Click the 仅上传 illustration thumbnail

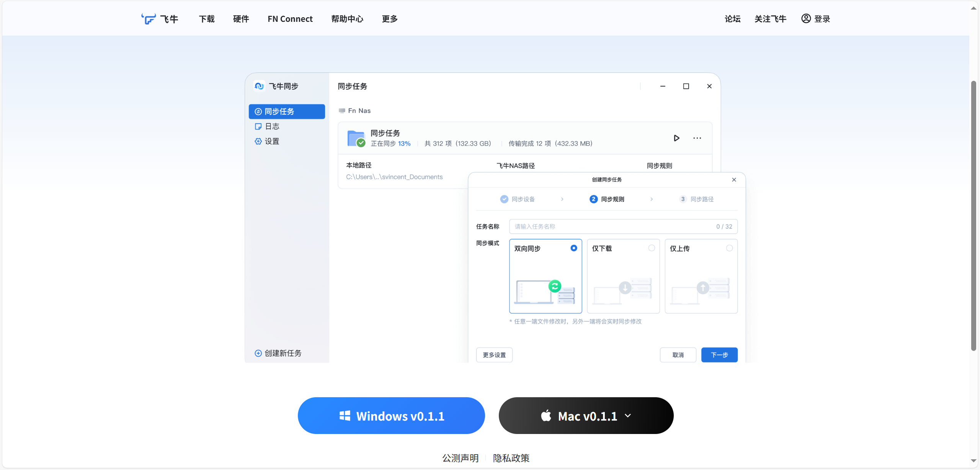(700, 291)
